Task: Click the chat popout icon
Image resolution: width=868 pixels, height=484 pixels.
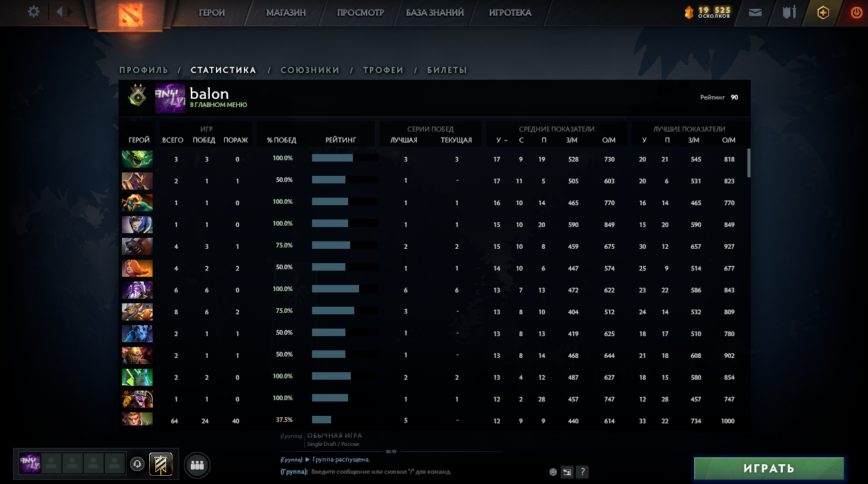Action: 567,472
